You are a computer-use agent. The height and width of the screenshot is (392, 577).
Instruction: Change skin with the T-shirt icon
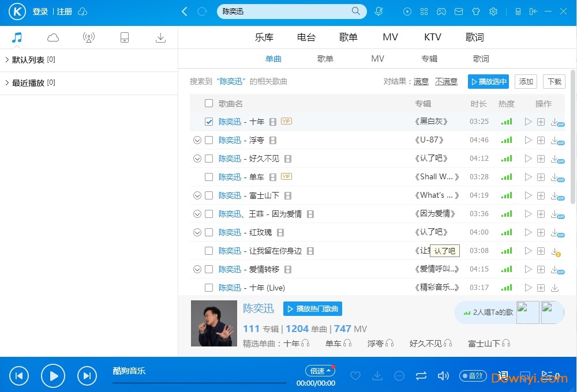point(476,12)
